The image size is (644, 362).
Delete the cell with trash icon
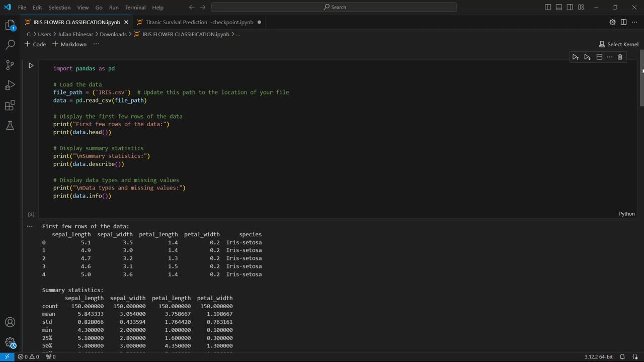coord(620,57)
